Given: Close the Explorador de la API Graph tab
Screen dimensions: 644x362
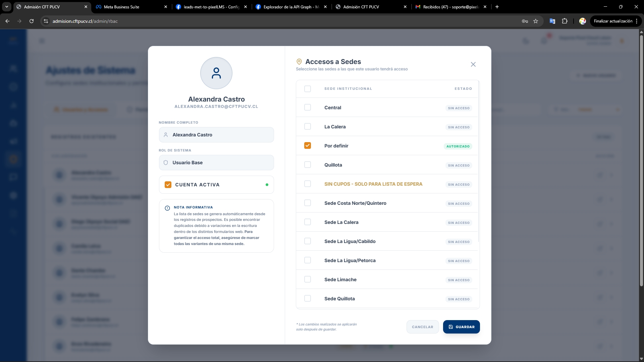Looking at the screenshot, I should click(x=325, y=7).
